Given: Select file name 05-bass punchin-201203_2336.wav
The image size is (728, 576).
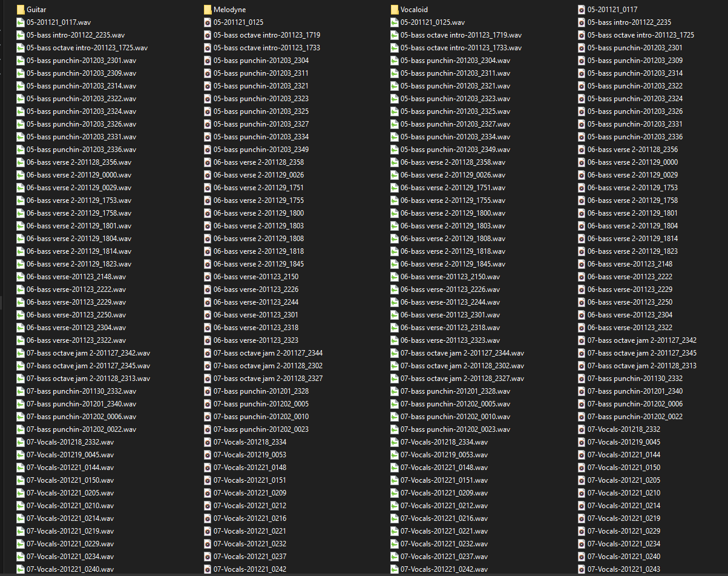Looking at the screenshot, I should [x=82, y=150].
